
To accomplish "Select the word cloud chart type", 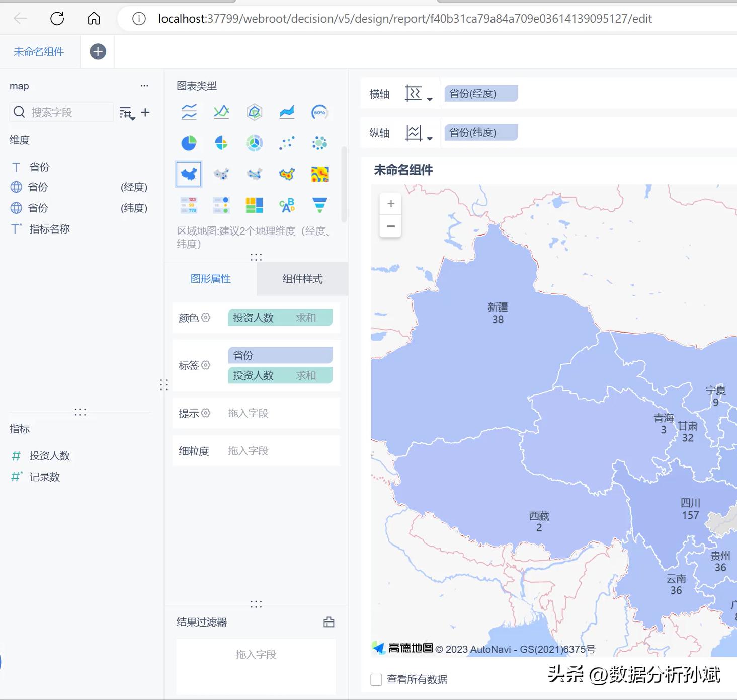I will 287,205.
